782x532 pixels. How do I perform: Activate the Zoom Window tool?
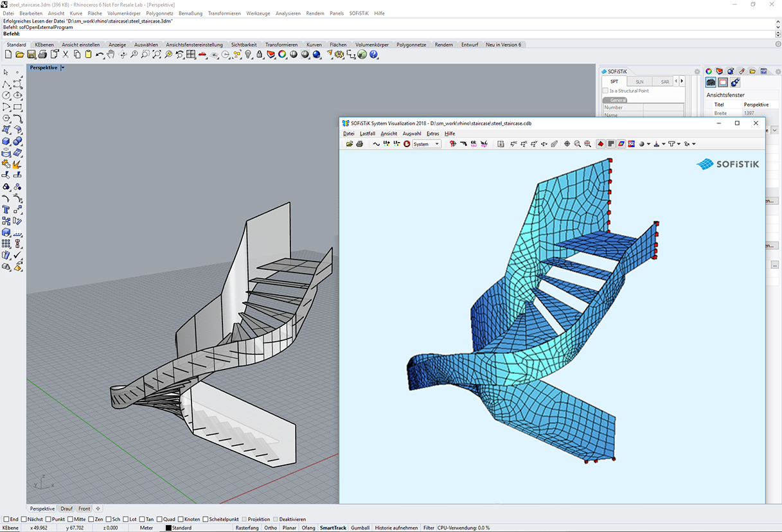pyautogui.click(x=146, y=55)
